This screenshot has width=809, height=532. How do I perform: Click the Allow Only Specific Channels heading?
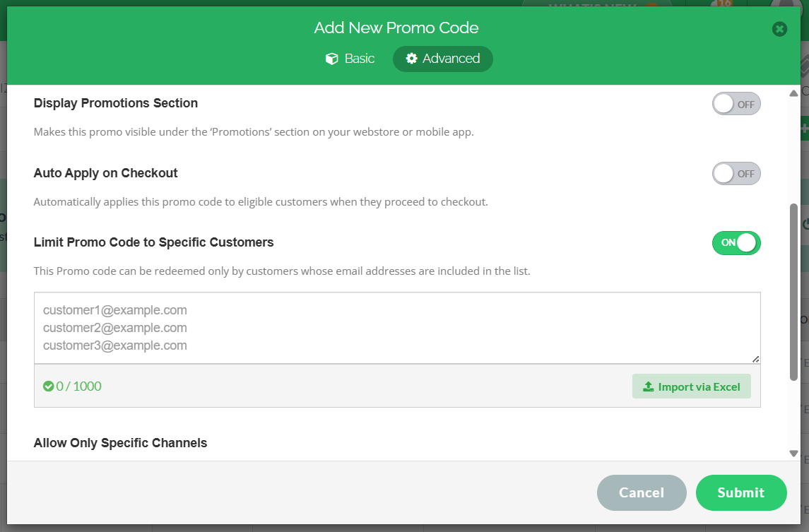pyautogui.click(x=121, y=443)
